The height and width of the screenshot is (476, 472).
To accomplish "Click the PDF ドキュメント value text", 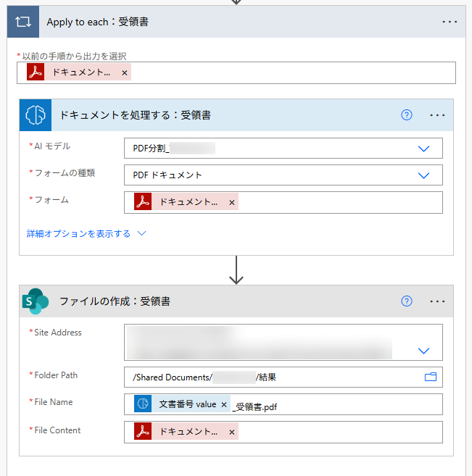I will pyautogui.click(x=167, y=175).
